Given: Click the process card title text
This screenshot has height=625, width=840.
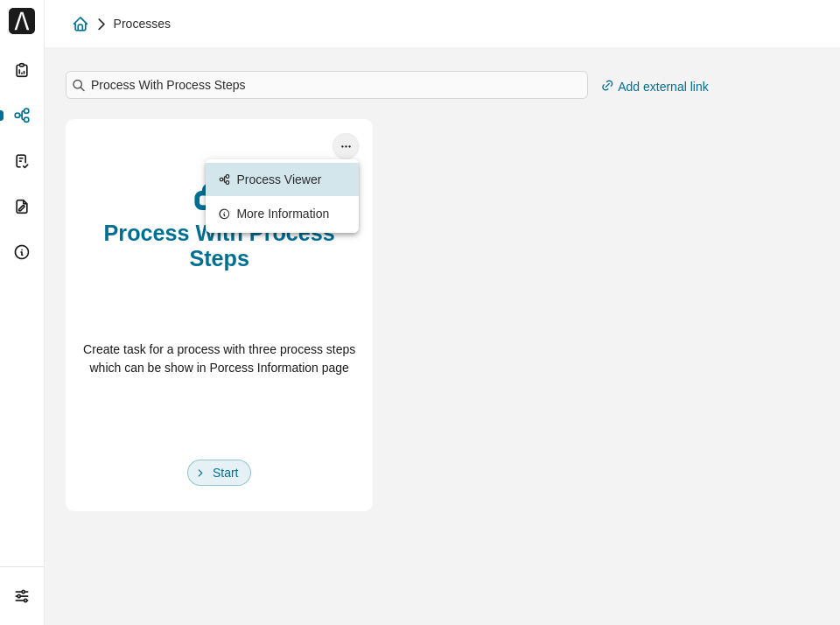Looking at the screenshot, I should [219, 246].
